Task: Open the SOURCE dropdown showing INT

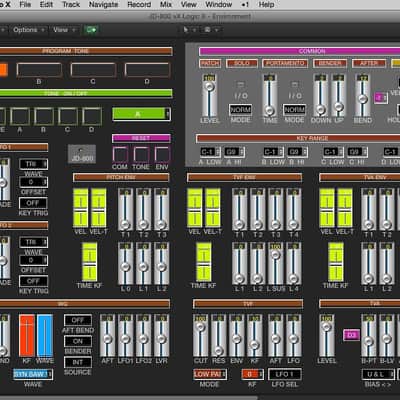Action: click(78, 362)
